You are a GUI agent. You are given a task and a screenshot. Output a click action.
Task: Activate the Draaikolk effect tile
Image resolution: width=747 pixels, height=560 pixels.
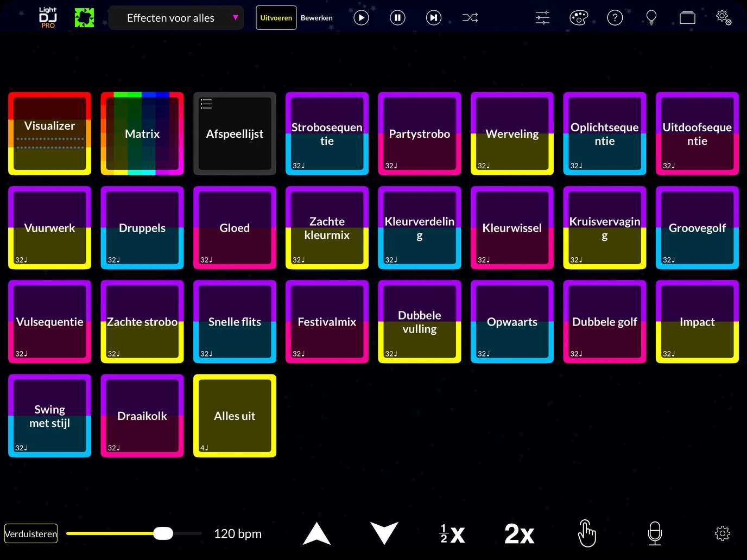click(142, 416)
